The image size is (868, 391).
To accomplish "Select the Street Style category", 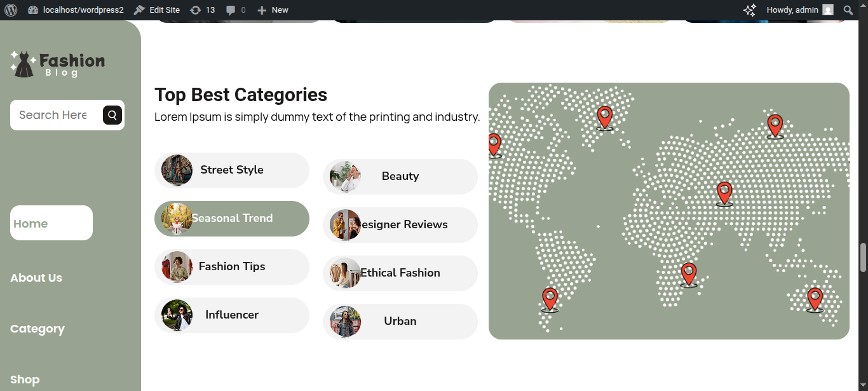I will pyautogui.click(x=231, y=170).
